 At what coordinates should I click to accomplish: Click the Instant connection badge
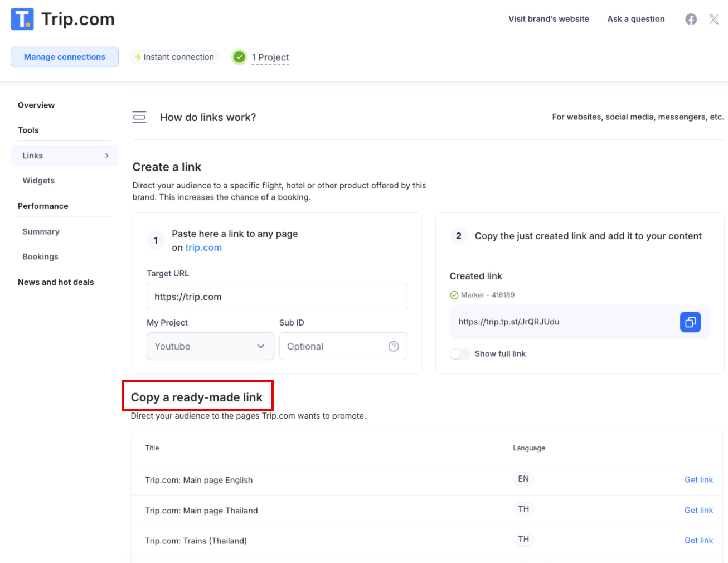(x=174, y=57)
